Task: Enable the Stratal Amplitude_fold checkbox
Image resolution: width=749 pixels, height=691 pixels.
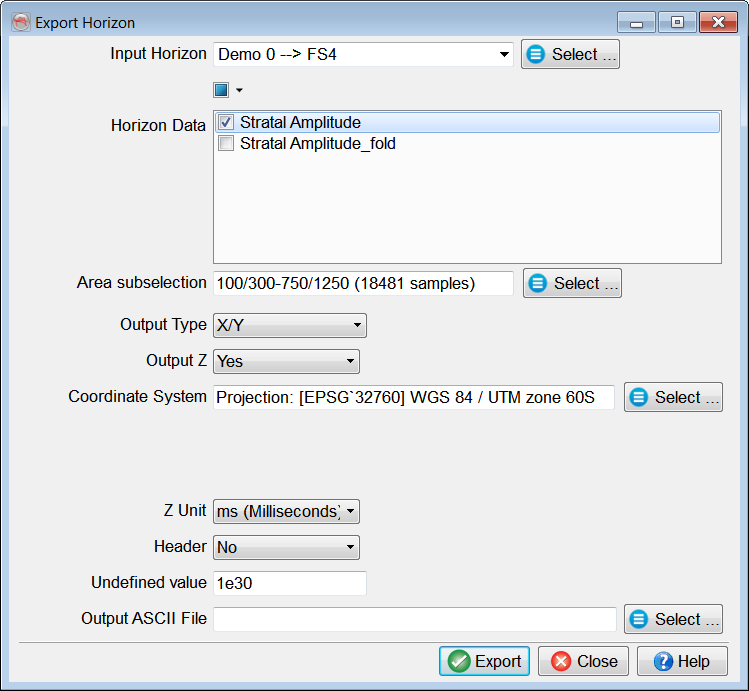Action: pos(227,144)
